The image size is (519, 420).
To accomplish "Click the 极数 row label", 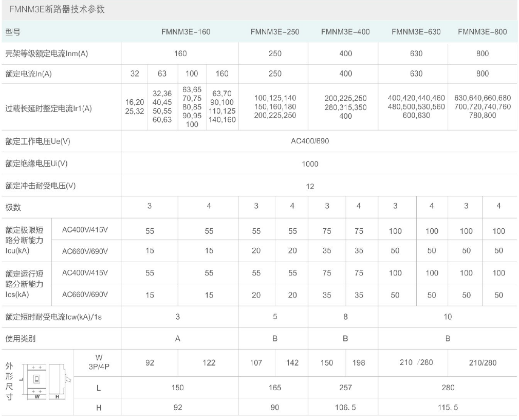I will pos(13,208).
